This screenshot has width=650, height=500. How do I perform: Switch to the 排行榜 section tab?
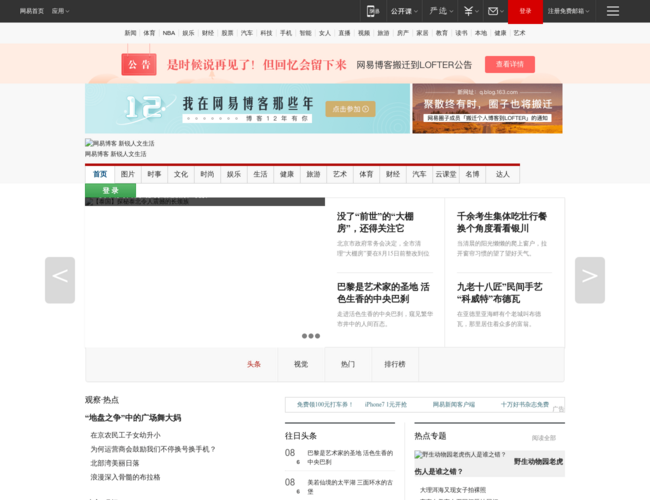pyautogui.click(x=395, y=364)
